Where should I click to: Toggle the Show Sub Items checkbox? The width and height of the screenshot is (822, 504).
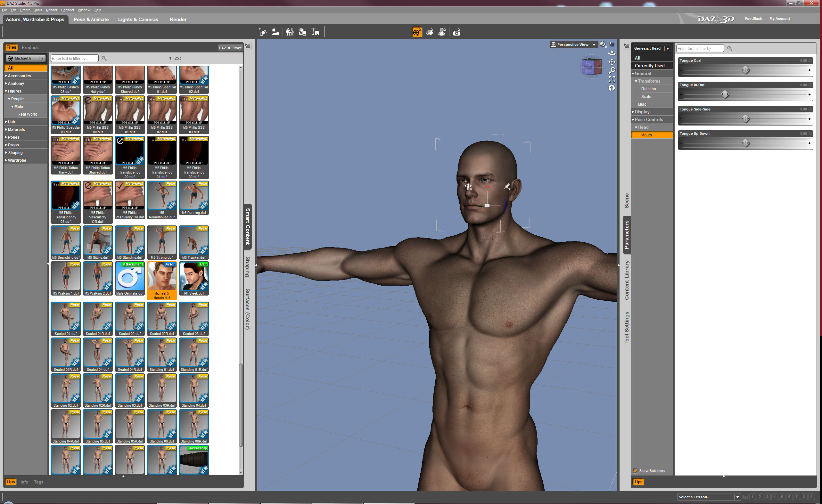click(x=635, y=471)
